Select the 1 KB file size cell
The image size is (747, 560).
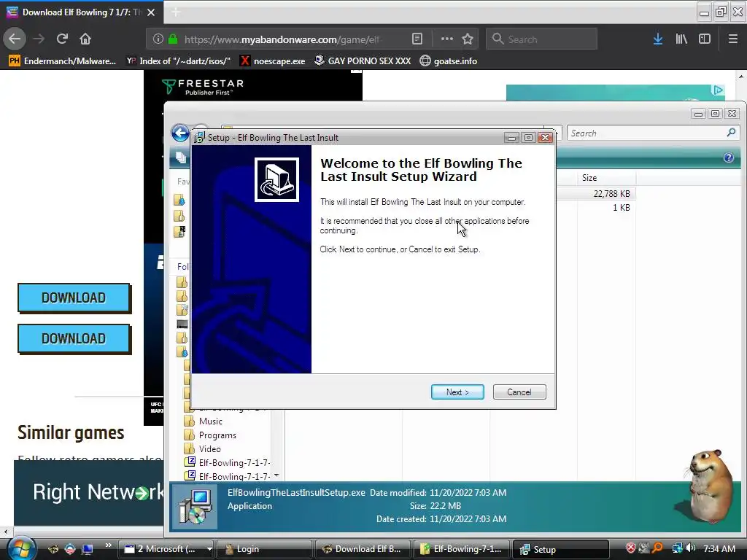(622, 208)
